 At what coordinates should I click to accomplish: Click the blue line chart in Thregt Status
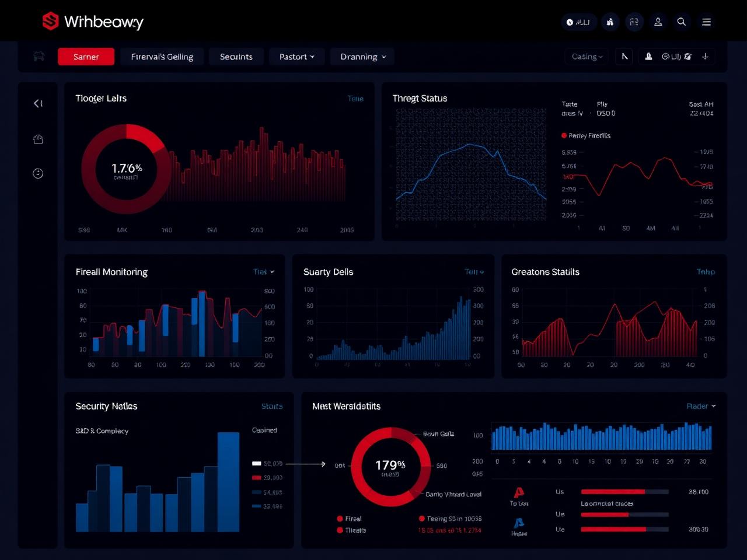471,165
